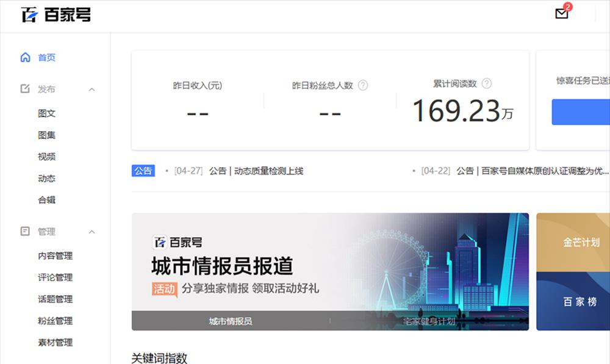Viewport: 610px width, 364px height.
Task: Click the 惊喜任务已送 text
Action: 583,80
